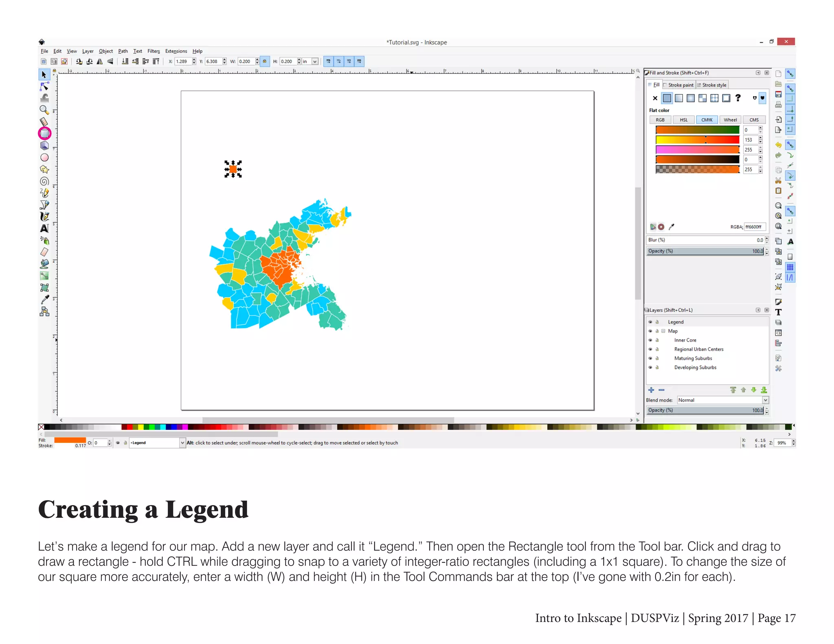Click the Print document icon
This screenshot has height=644, width=834.
click(778, 105)
